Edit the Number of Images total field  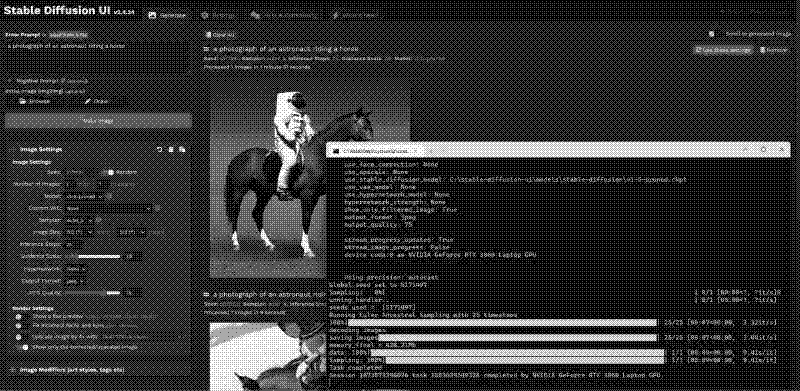point(70,184)
